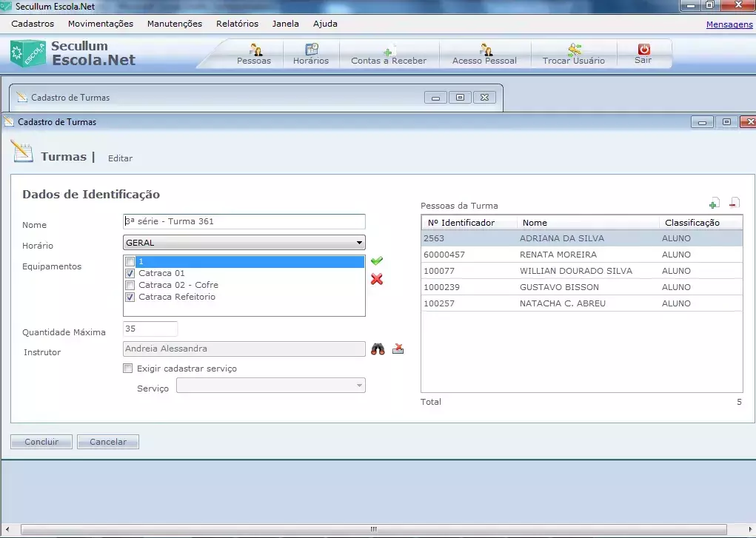Image resolution: width=756 pixels, height=538 pixels.
Task: Click the Concluir button
Action: [x=41, y=442]
